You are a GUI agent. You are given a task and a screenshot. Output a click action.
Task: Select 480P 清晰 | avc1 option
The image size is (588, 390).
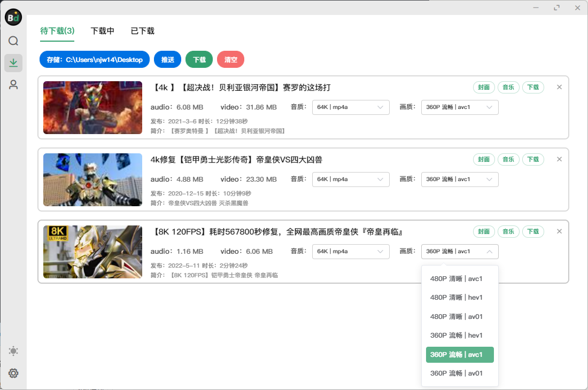460,279
